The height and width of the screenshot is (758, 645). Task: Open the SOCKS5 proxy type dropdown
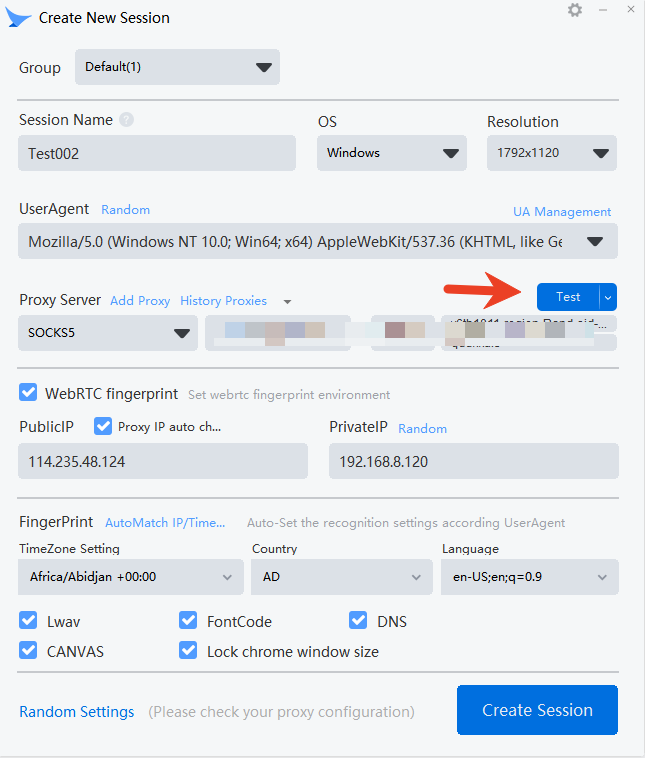tap(108, 333)
